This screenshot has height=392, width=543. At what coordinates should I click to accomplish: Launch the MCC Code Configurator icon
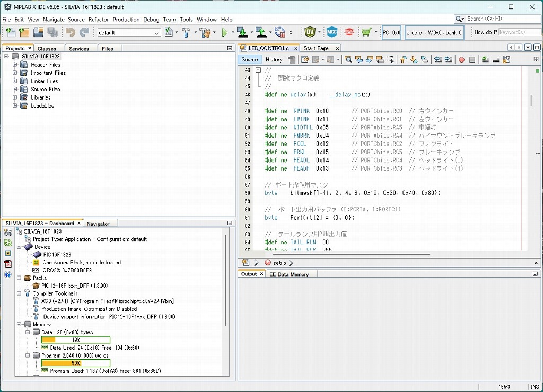(x=332, y=32)
